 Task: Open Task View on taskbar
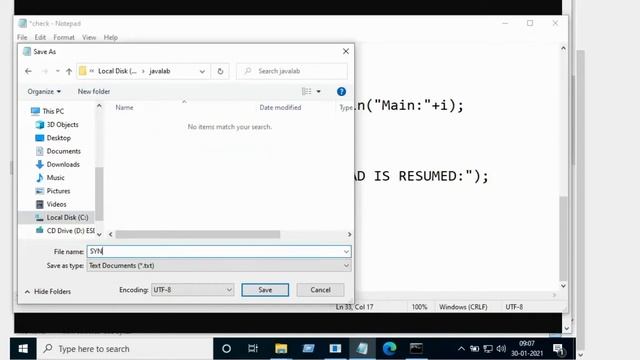click(x=253, y=349)
